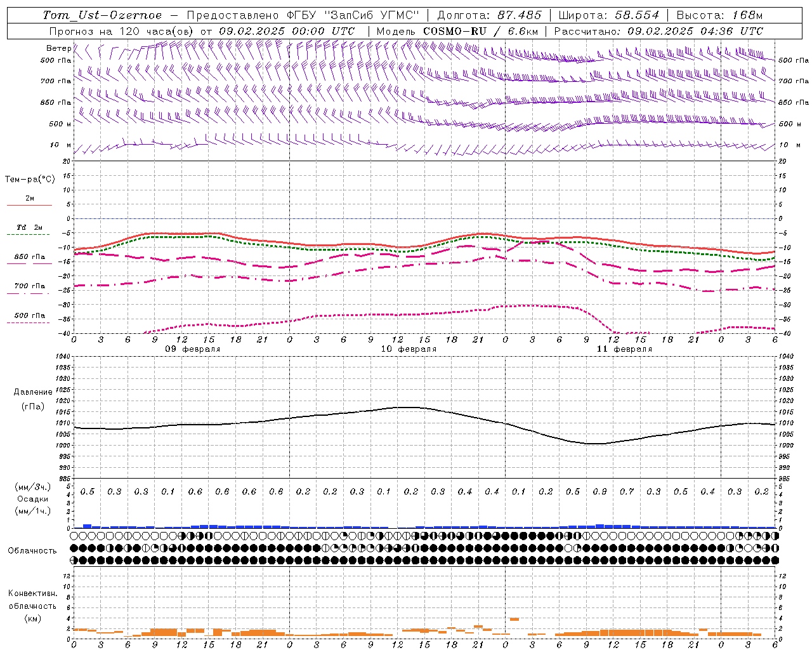
Task: Click the '500 гПа' entry in the temperature legend
Action: click(30, 315)
